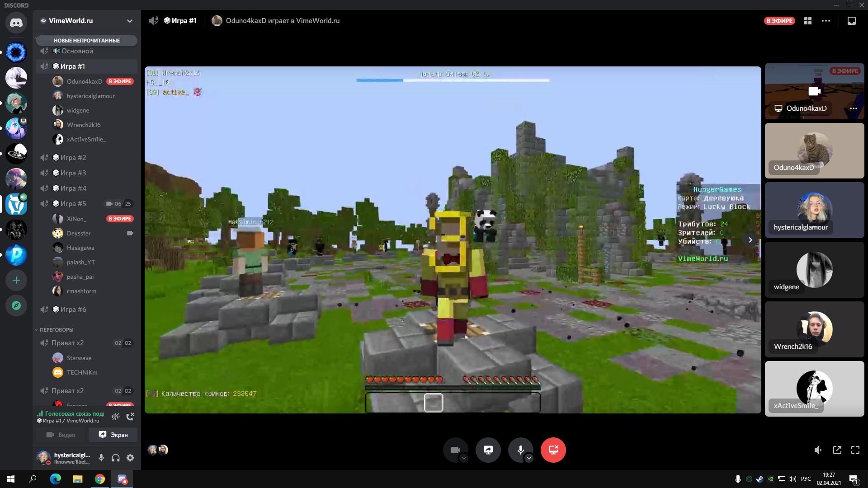Click the Видео button

pos(61,435)
